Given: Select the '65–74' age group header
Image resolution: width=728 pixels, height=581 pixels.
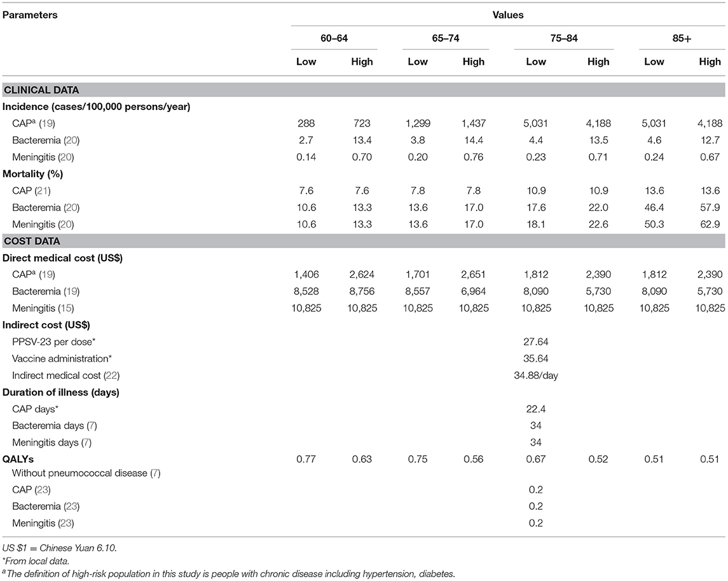Looking at the screenshot, I should 445,38.
